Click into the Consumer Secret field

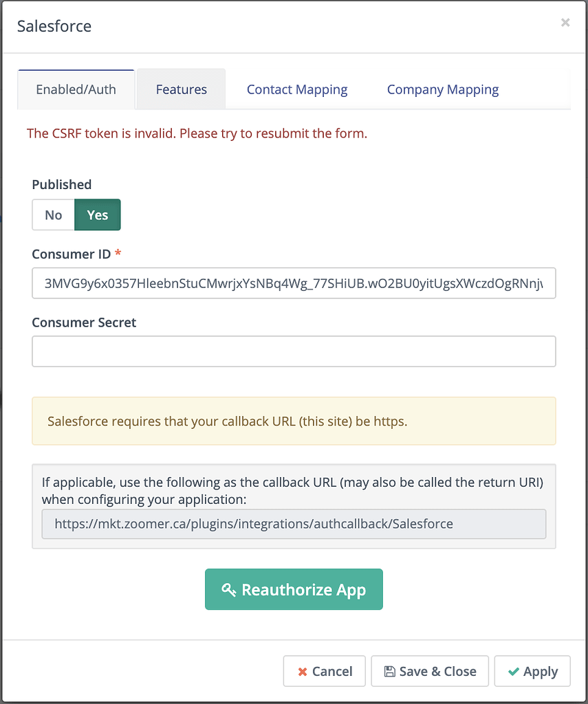click(294, 351)
